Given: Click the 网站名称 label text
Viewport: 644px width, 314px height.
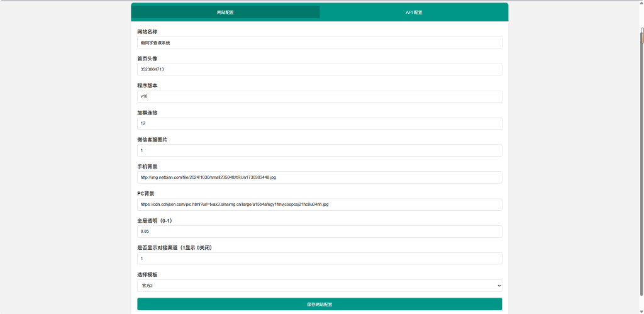Looking at the screenshot, I should [x=147, y=31].
